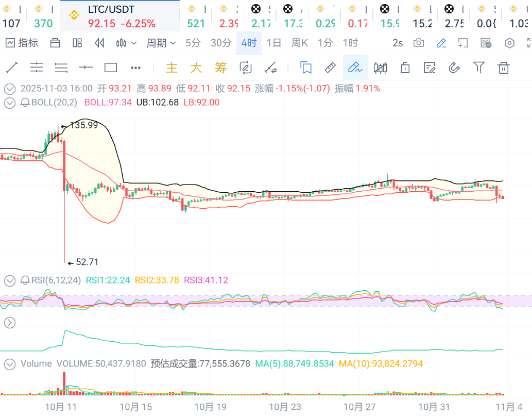Expand the collapsed indicator panel below RSI

pyautogui.click(x=9, y=323)
